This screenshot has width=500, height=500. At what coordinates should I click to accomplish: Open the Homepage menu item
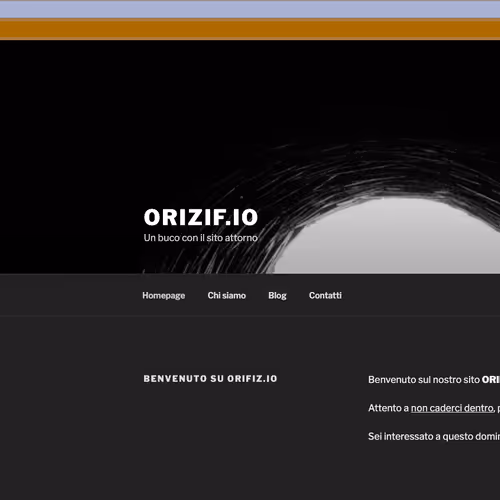point(164,296)
